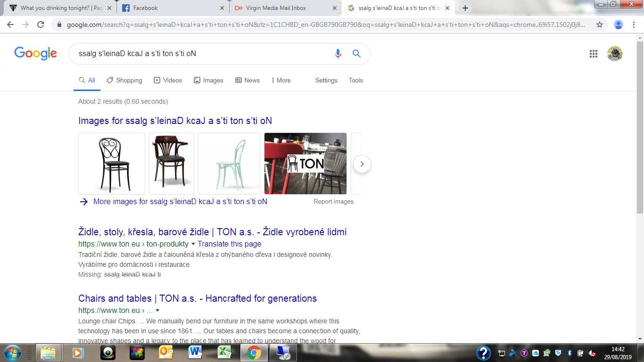Viewport: 644px width, 362px height.
Task: Open the Google apps grid
Action: tap(594, 54)
